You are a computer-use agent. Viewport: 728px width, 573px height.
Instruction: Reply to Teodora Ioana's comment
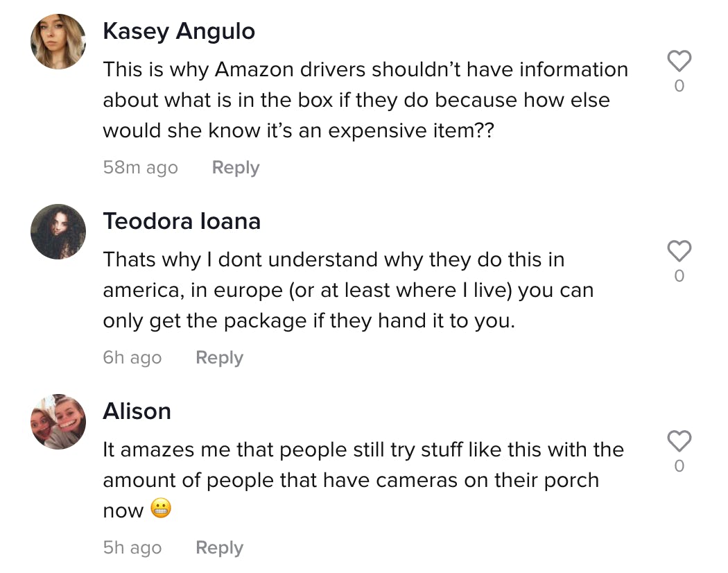point(219,358)
